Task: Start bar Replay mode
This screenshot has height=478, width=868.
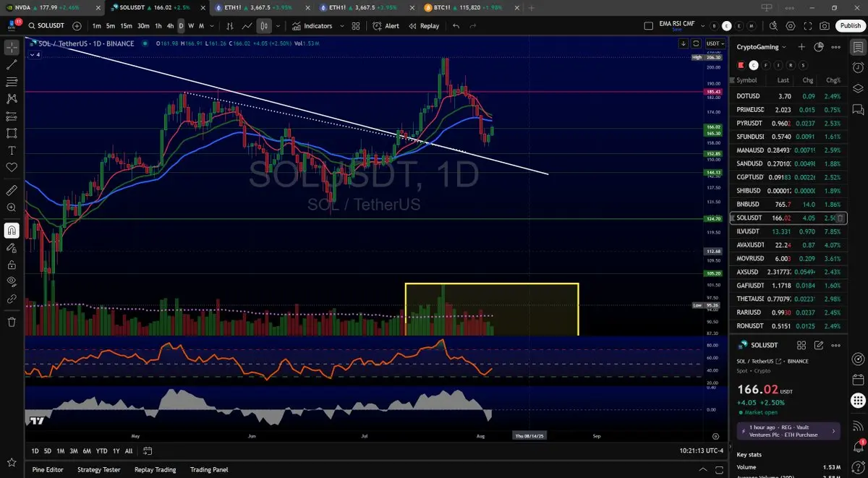Action: 424,26
